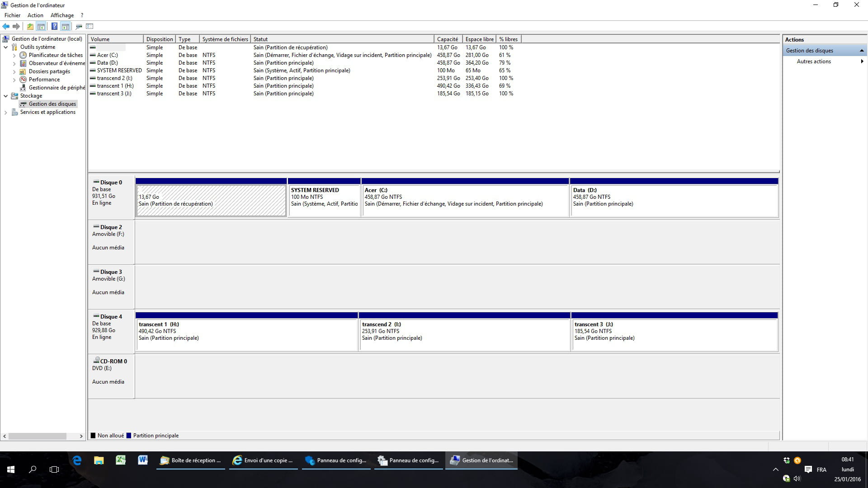This screenshot has width=868, height=488.
Task: Click the left pane horizontal scrollbar
Action: tap(38, 436)
